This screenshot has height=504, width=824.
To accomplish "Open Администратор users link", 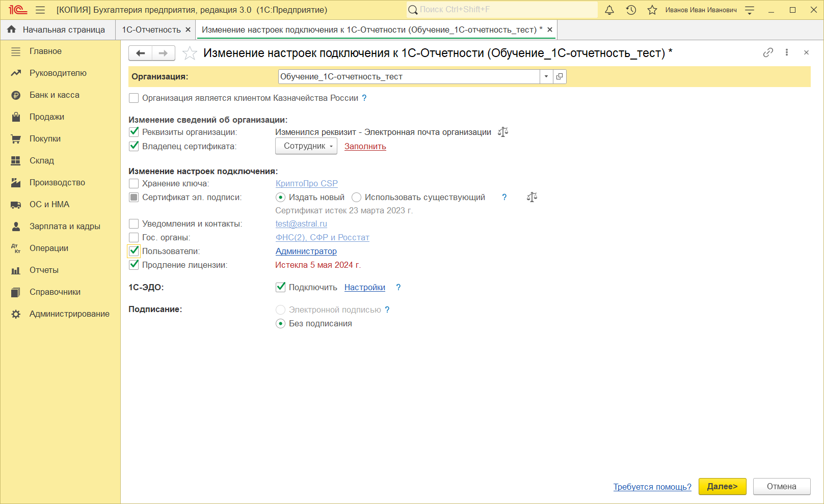I will (306, 251).
